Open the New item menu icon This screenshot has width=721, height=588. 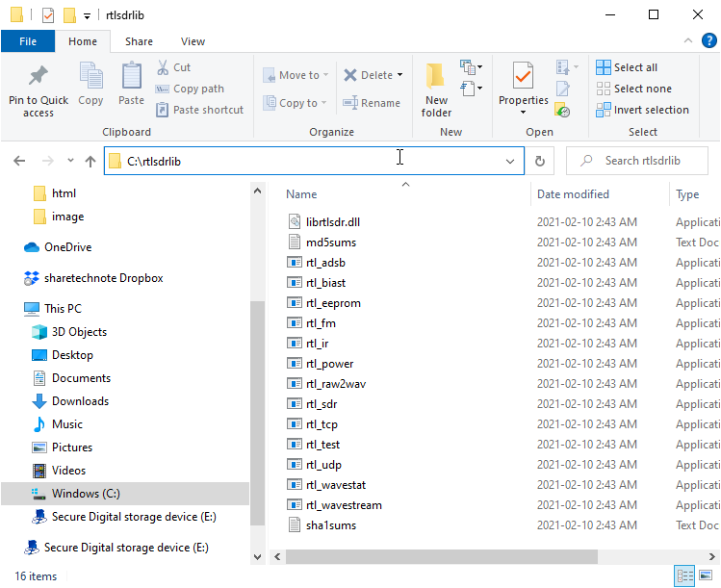tap(471, 67)
